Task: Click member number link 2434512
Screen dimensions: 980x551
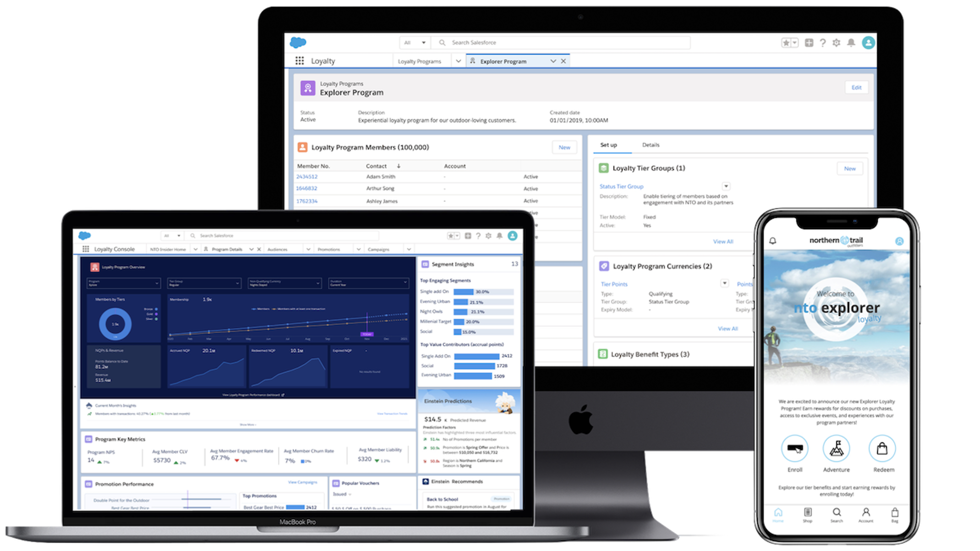Action: point(307,176)
